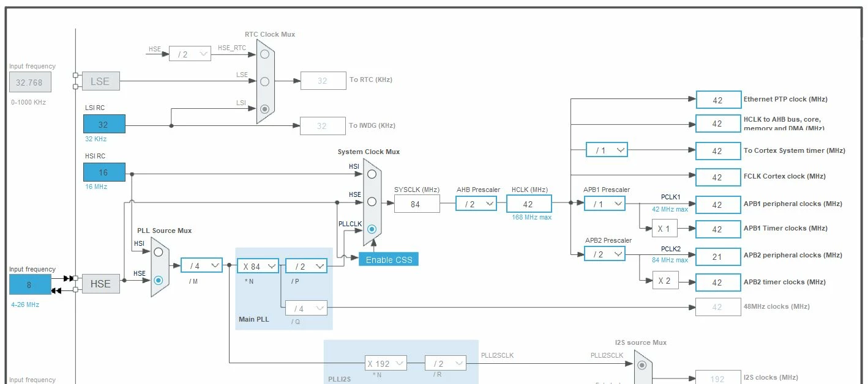Click the 42 MHz max text
Image resolution: width=868 pixels, height=384 pixels.
(670, 209)
